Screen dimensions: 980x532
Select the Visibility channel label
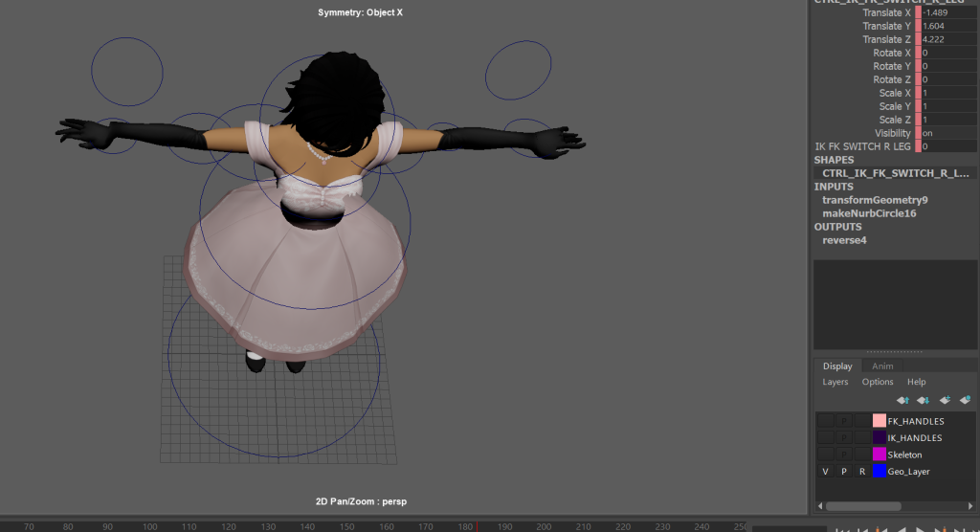pos(893,133)
